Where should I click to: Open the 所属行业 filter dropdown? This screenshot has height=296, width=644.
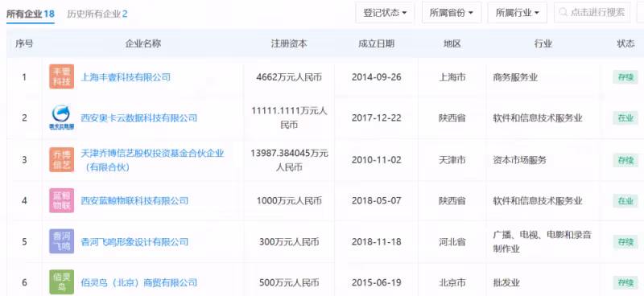517,13
